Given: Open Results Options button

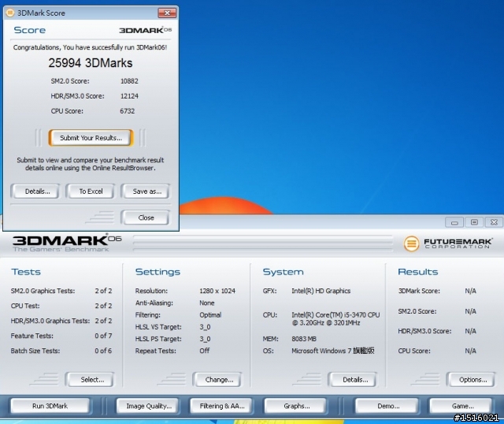Looking at the screenshot, I should pyautogui.click(x=471, y=380).
